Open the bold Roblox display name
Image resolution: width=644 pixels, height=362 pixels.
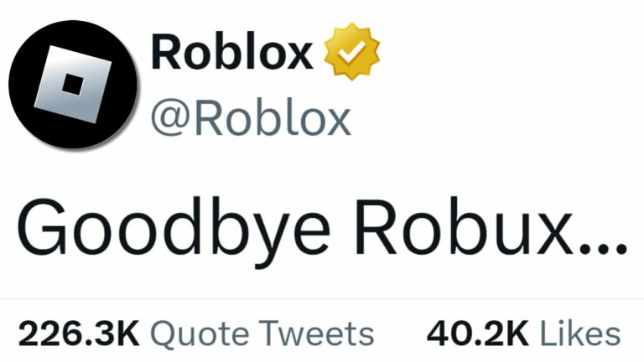pos(232,53)
